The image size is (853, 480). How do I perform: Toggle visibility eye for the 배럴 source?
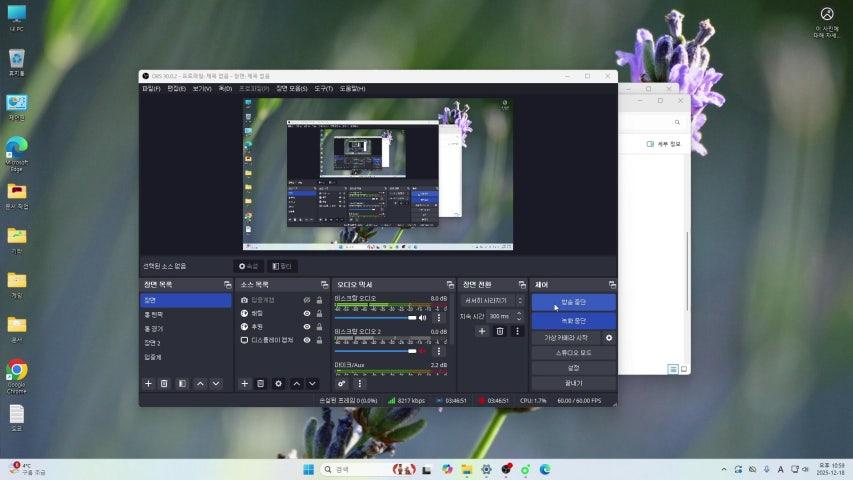coord(307,313)
